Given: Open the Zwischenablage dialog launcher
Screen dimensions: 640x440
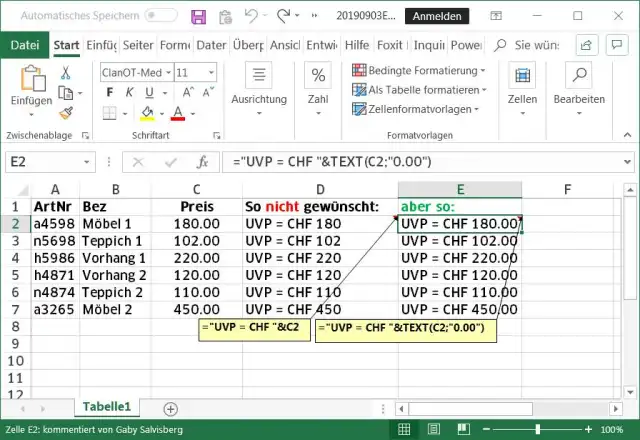Looking at the screenshot, I should tap(85, 136).
